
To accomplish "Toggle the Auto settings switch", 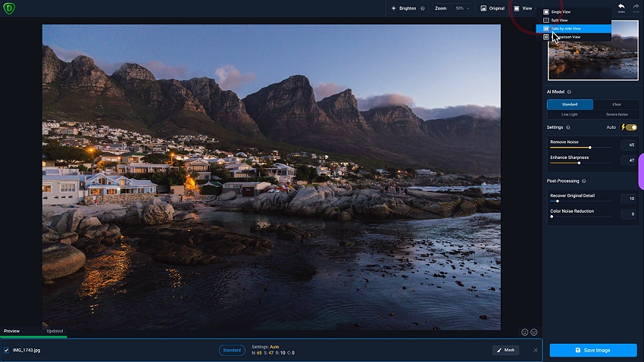I will pyautogui.click(x=630, y=127).
